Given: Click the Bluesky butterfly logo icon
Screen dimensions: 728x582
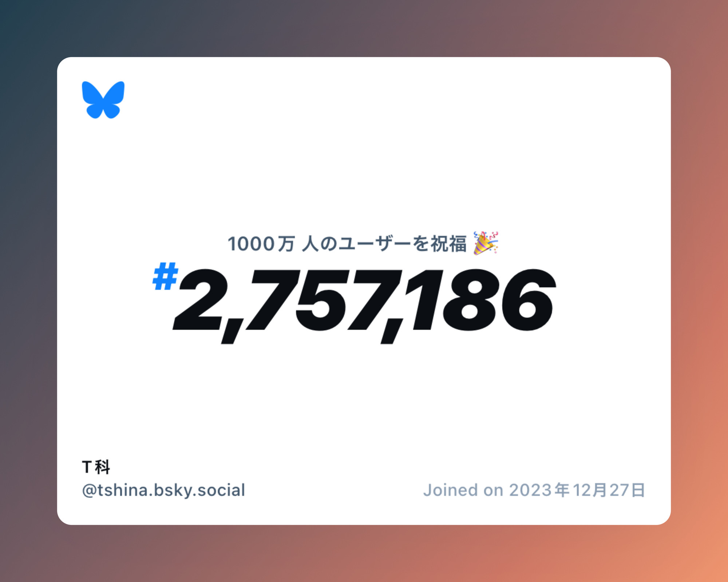Looking at the screenshot, I should pos(104,101).
